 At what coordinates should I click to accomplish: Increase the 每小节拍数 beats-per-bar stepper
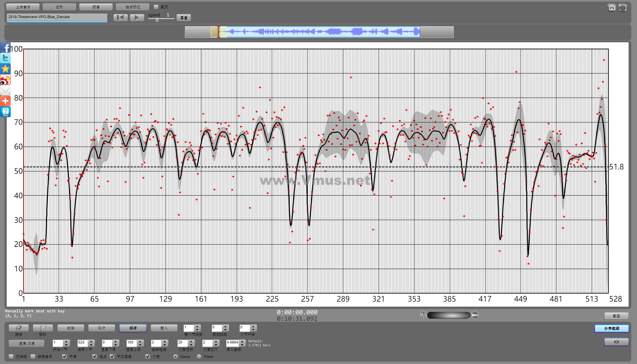point(197,326)
